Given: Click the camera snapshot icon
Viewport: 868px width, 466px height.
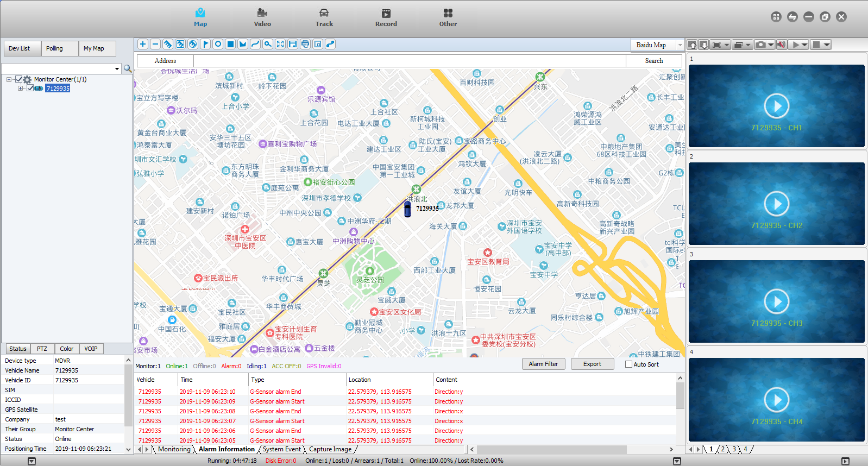Looking at the screenshot, I should click(761, 45).
